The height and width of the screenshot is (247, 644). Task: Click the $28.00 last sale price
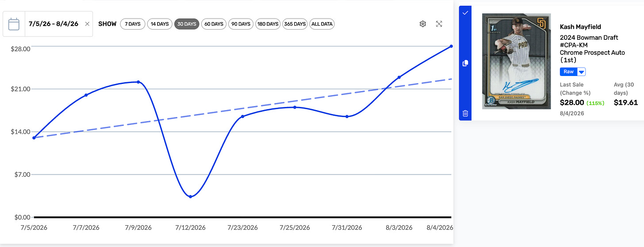572,103
